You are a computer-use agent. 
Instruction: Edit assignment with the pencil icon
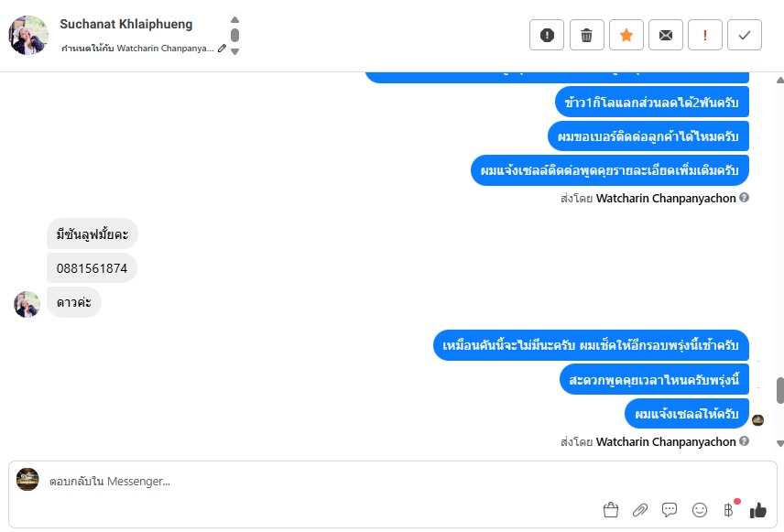tap(222, 49)
